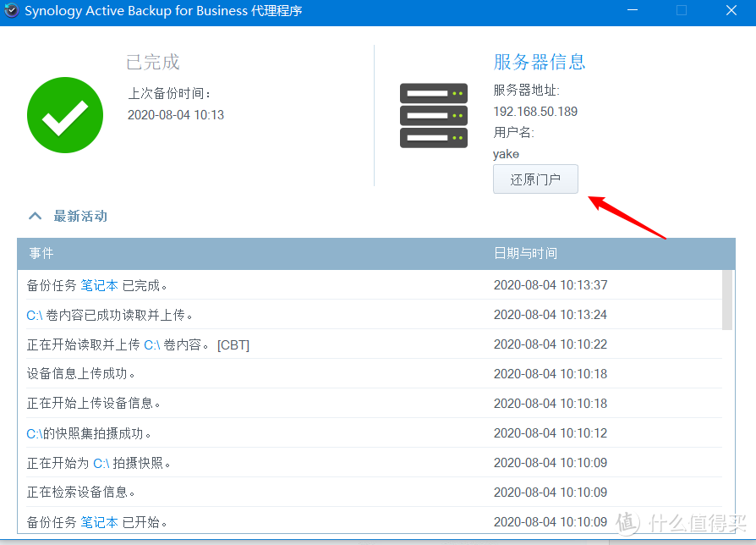This screenshot has height=545, width=756.
Task: Close the Active Backup agent window
Action: [x=731, y=10]
